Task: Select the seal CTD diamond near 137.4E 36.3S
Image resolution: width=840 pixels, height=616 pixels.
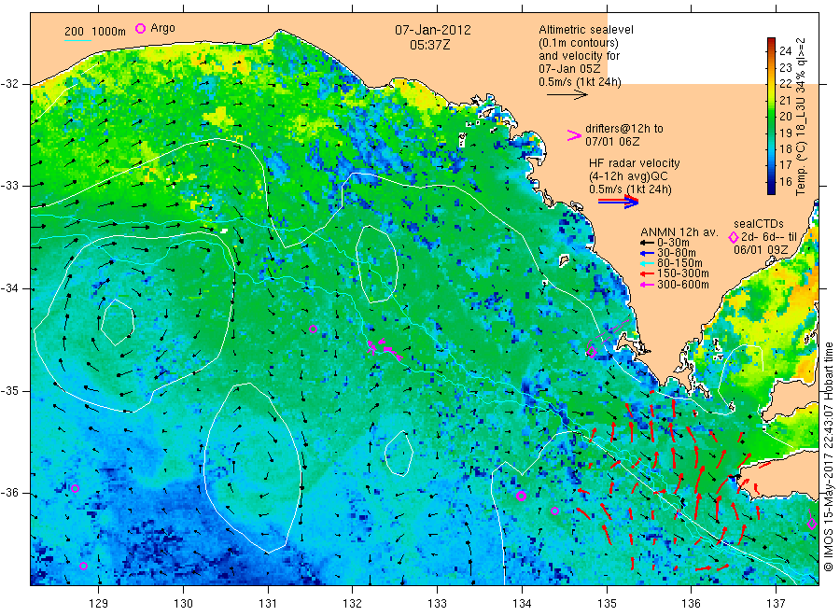Action: tap(812, 524)
